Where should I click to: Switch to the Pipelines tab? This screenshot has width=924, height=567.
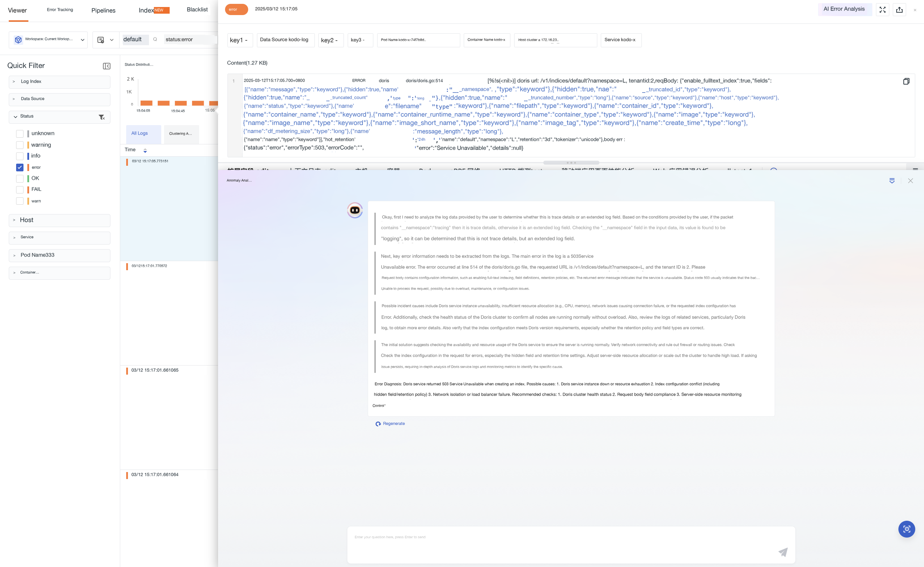tap(103, 11)
